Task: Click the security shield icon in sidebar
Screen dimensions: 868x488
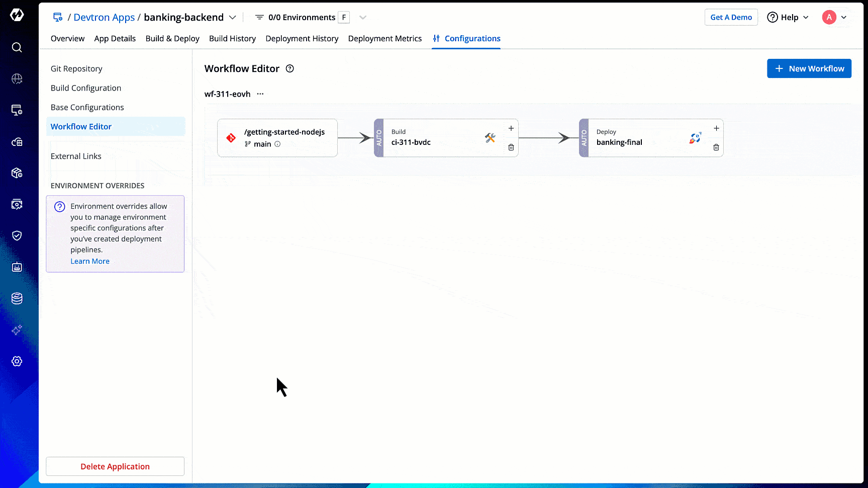Action: click(x=17, y=235)
